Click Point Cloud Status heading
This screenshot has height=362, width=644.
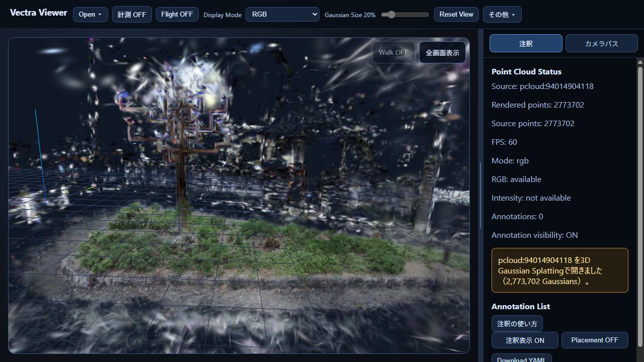[x=526, y=72]
